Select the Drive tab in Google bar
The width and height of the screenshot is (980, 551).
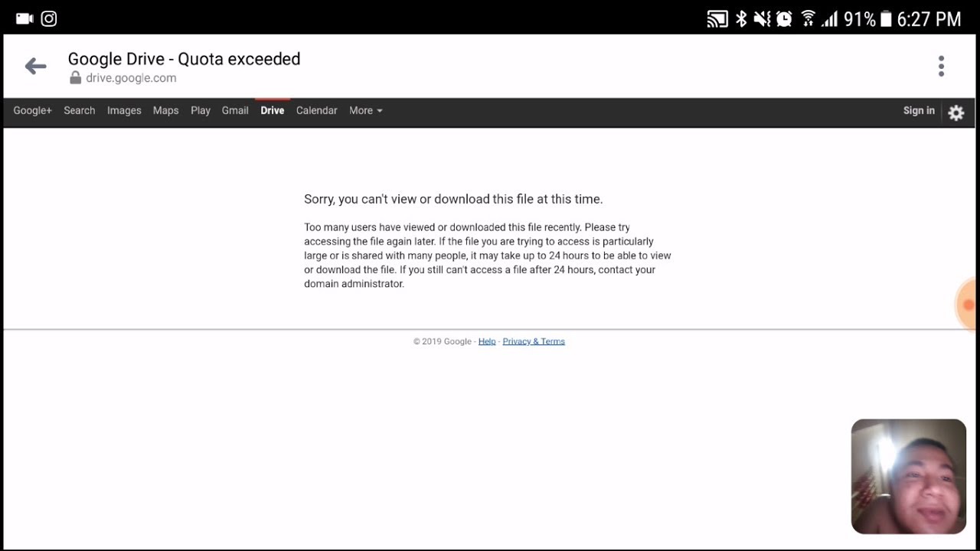(273, 110)
